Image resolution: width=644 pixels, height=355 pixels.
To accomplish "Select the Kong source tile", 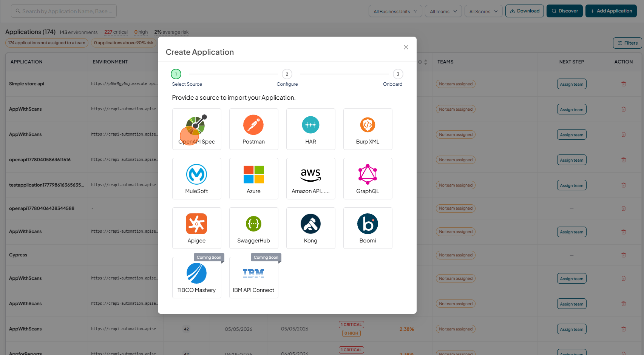I will pos(310,228).
